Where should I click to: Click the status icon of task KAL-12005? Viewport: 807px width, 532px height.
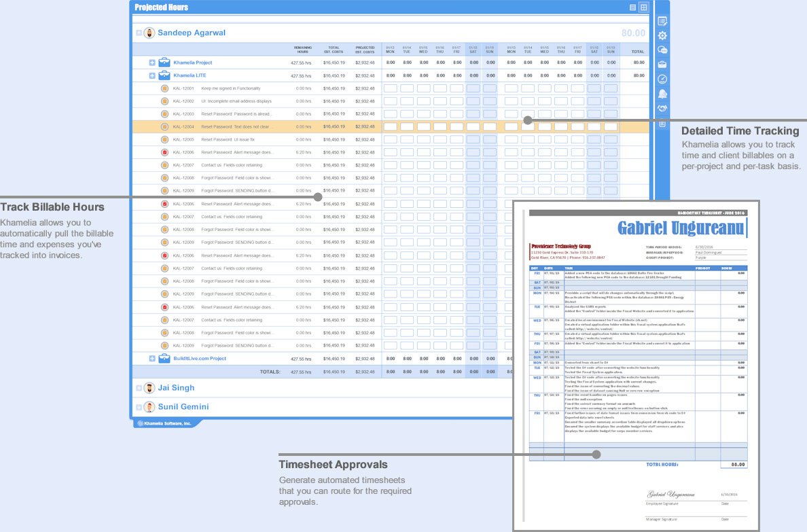[x=164, y=139]
